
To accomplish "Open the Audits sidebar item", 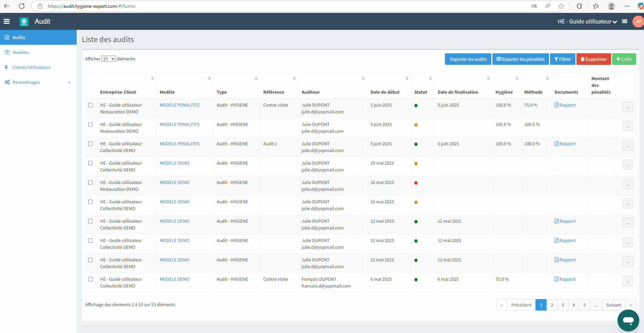I will (38, 37).
